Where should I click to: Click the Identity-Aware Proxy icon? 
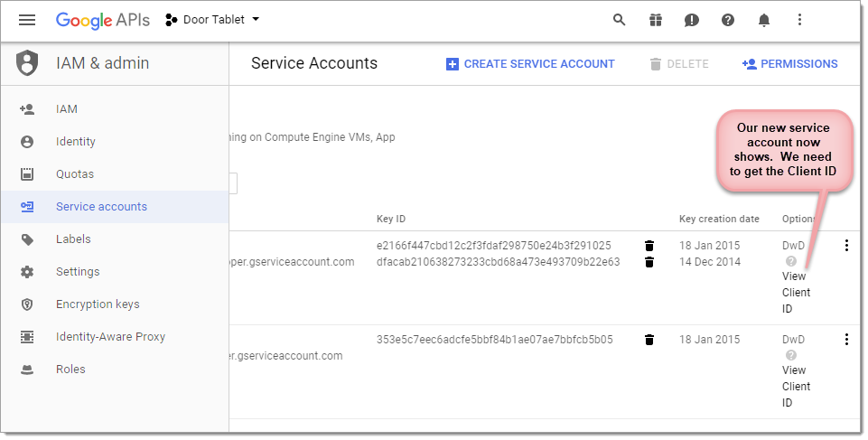[x=27, y=336]
